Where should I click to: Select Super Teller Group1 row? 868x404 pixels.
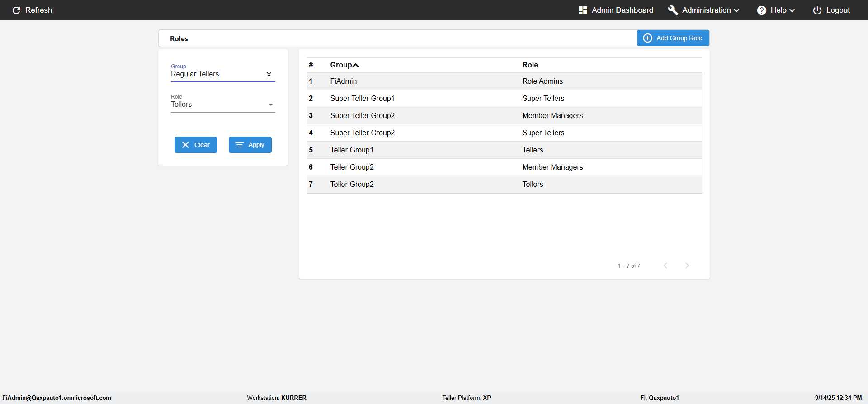[x=504, y=99]
